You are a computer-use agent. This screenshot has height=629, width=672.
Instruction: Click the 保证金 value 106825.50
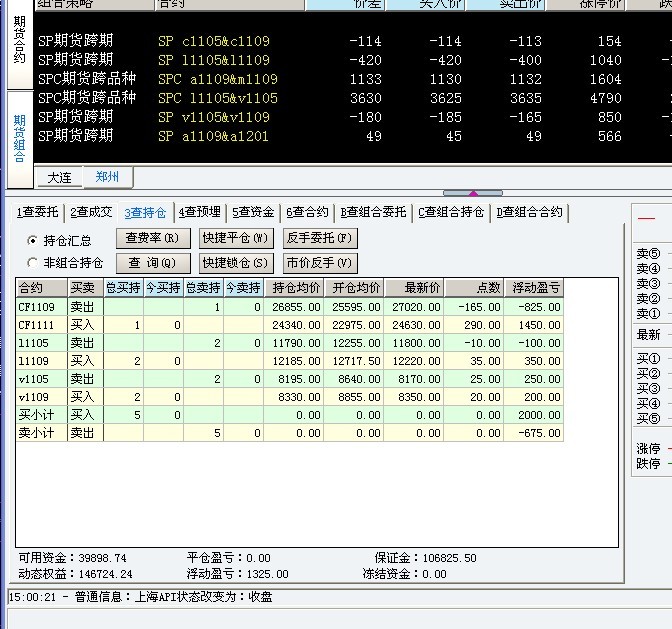[x=450, y=558]
